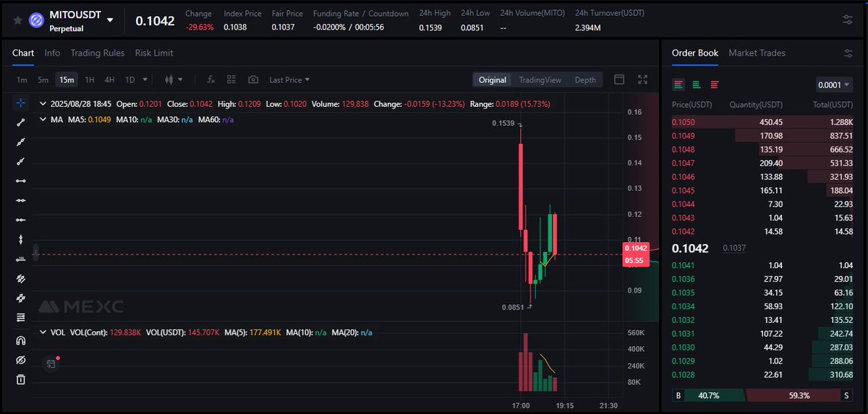Click the Funding Rate / Countdown label

coord(361,14)
